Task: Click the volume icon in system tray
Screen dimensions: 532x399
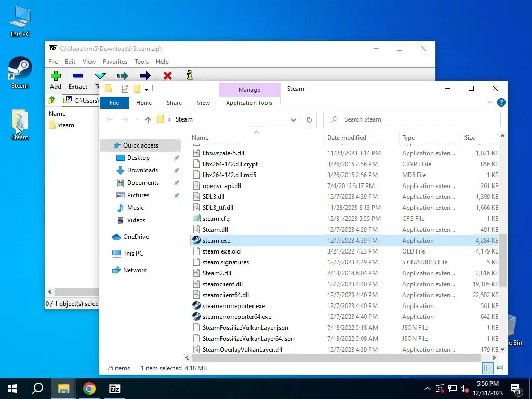Action: [464, 389]
